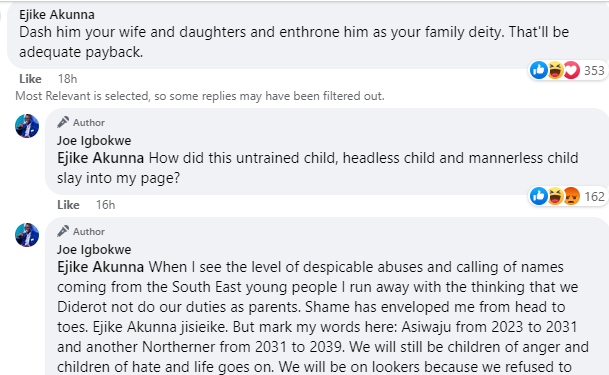Click the heart reaction icon on top comment
The width and height of the screenshot is (609, 375).
[x=571, y=70]
